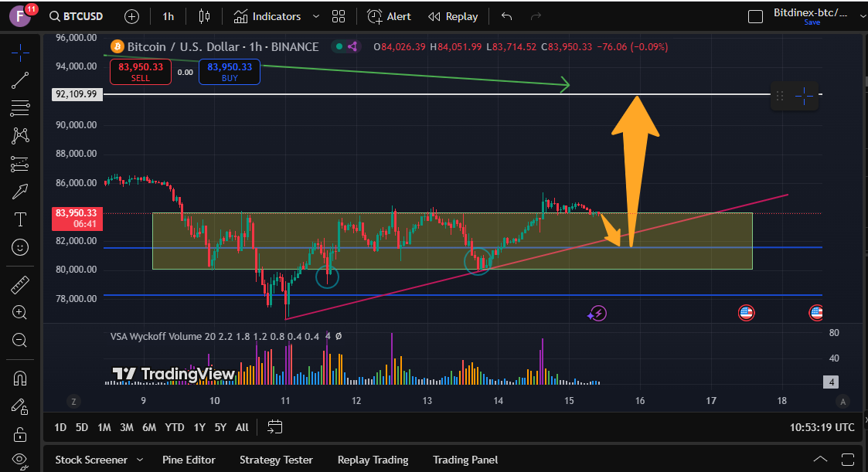868x472 pixels.
Task: Click the zoom out tool
Action: [20, 340]
